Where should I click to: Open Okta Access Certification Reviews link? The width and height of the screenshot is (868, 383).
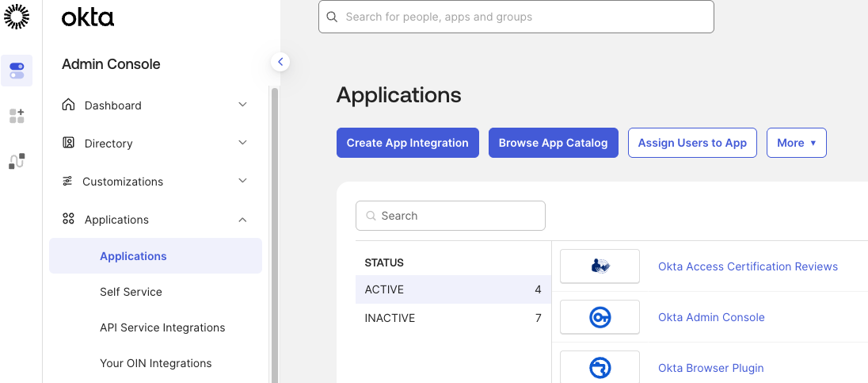click(x=748, y=266)
